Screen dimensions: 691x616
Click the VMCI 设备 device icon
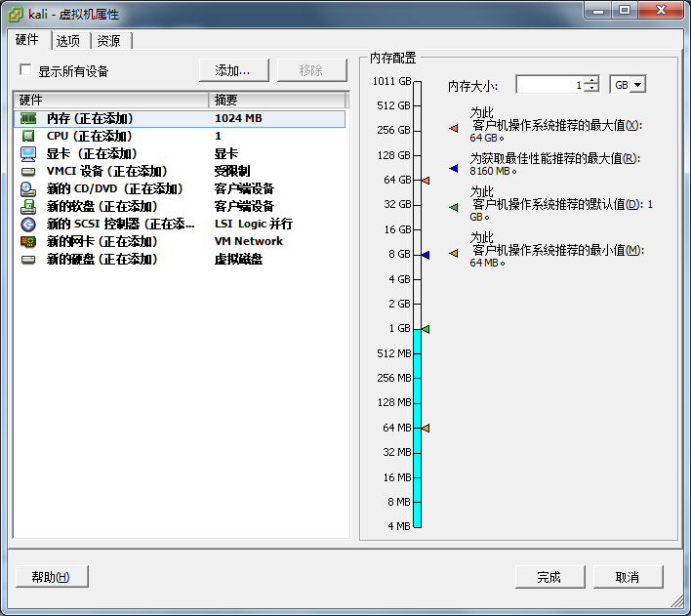coord(28,172)
